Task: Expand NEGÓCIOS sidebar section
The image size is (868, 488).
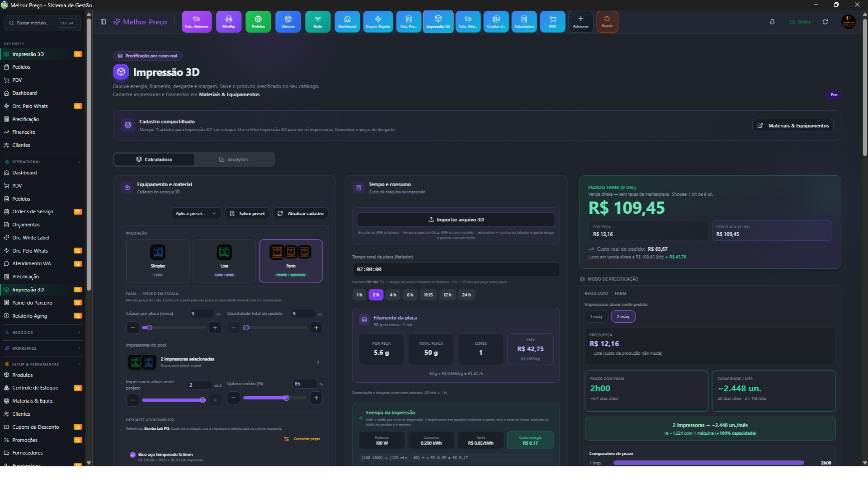Action: 42,333
